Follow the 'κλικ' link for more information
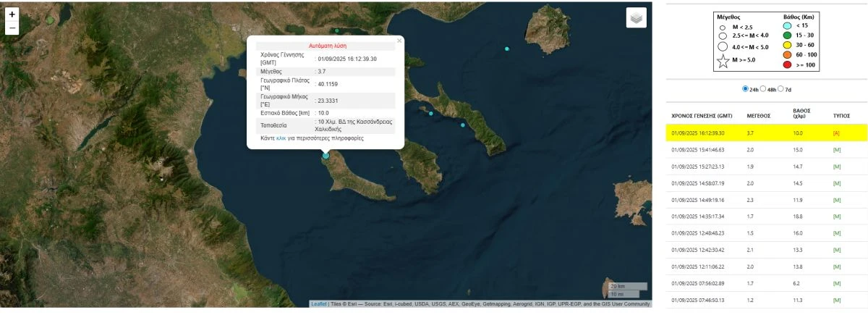The height and width of the screenshot is (315, 868). click(x=281, y=138)
